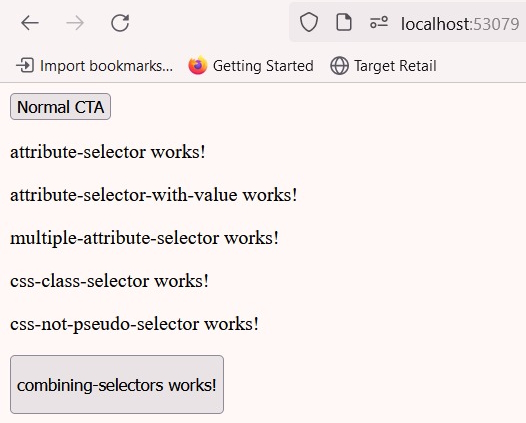Open the tracking protection shield icon
The width and height of the screenshot is (526, 423).
(309, 22)
